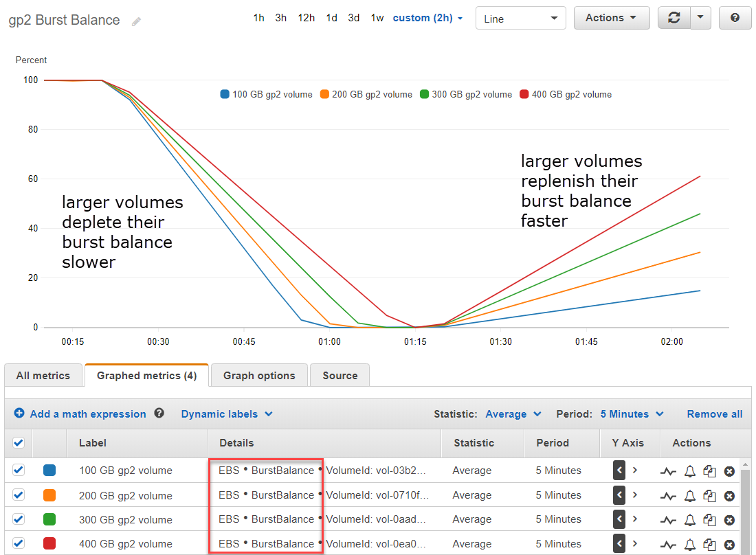The width and height of the screenshot is (756, 555).
Task: Open graph icon for 100 GB gp2 volume row
Action: [668, 471]
